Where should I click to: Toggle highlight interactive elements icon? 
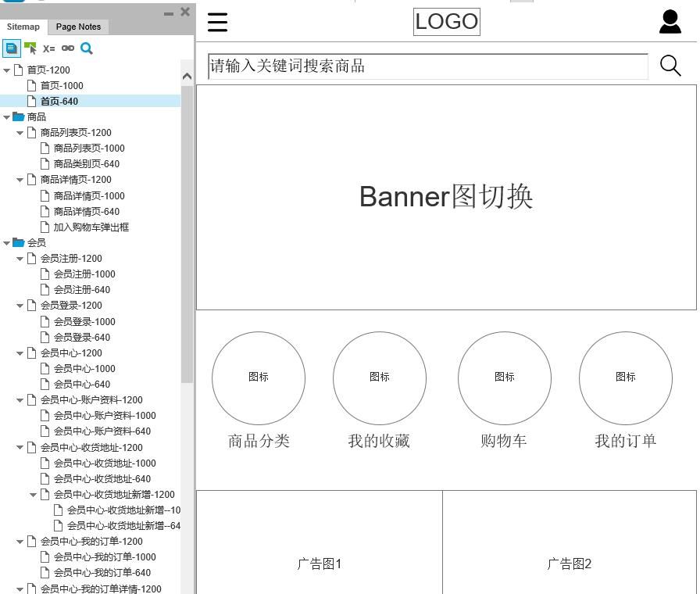pyautogui.click(x=30, y=48)
